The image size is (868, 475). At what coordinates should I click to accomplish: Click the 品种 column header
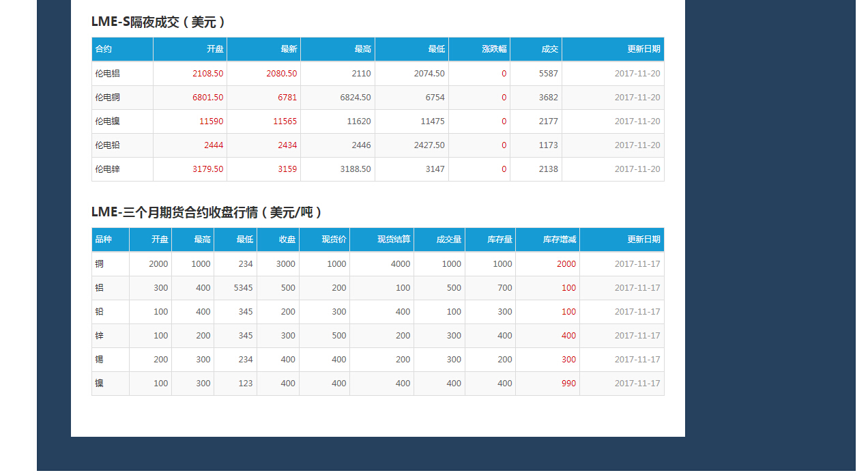(104, 240)
